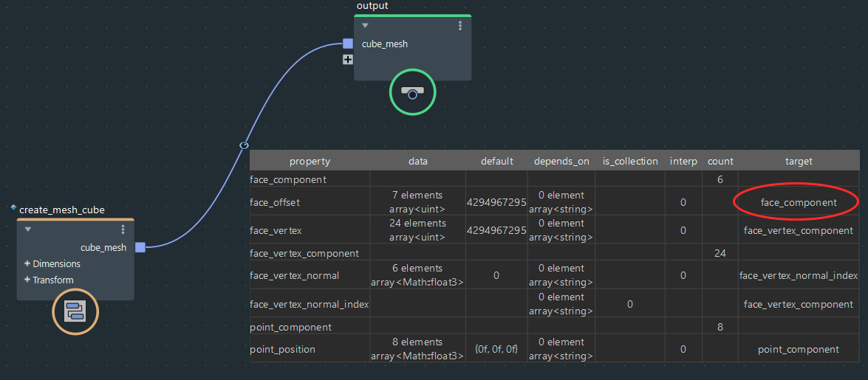Screen dimensions: 868x380
Task: Open the three-dot menu on create_mesh_cube node
Action: (123, 229)
